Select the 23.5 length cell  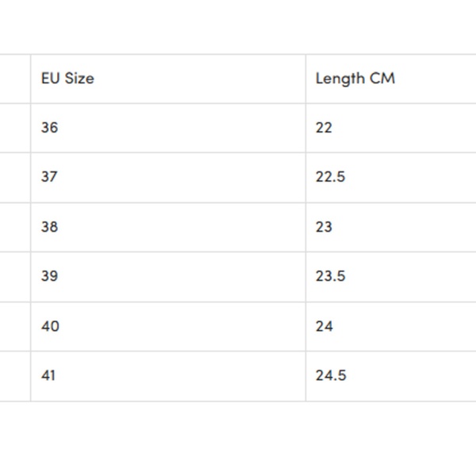coord(330,276)
